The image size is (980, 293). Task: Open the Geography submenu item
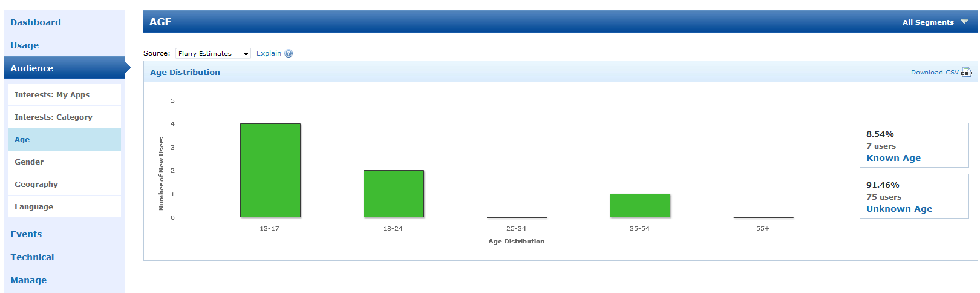click(65, 184)
